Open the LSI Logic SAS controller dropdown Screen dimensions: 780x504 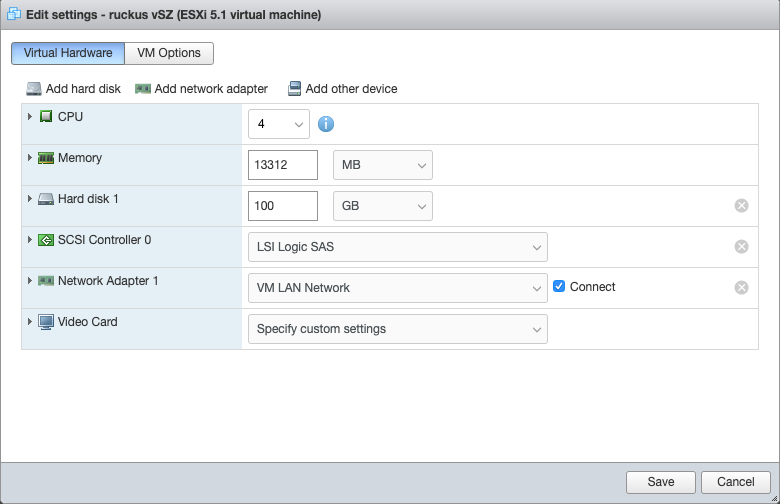(x=397, y=247)
